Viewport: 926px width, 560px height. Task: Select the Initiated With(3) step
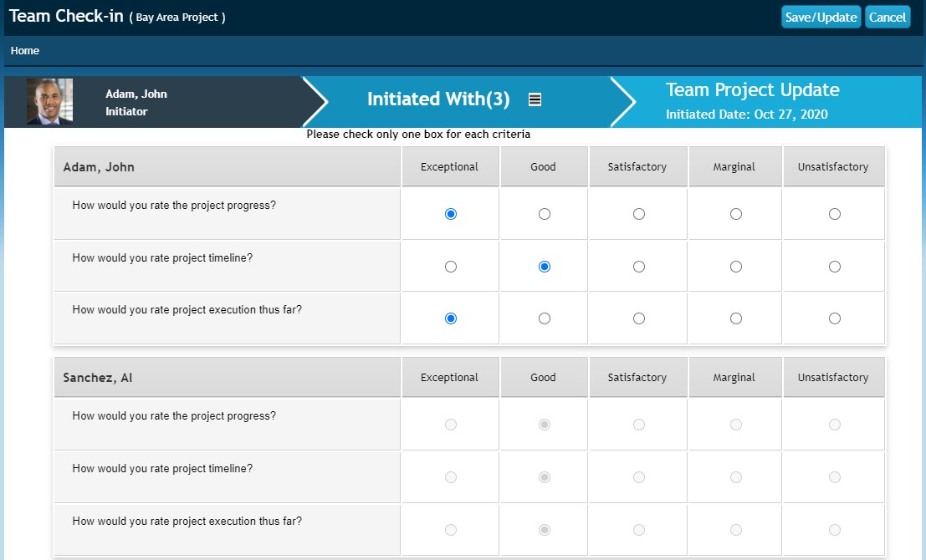pyautogui.click(x=437, y=99)
